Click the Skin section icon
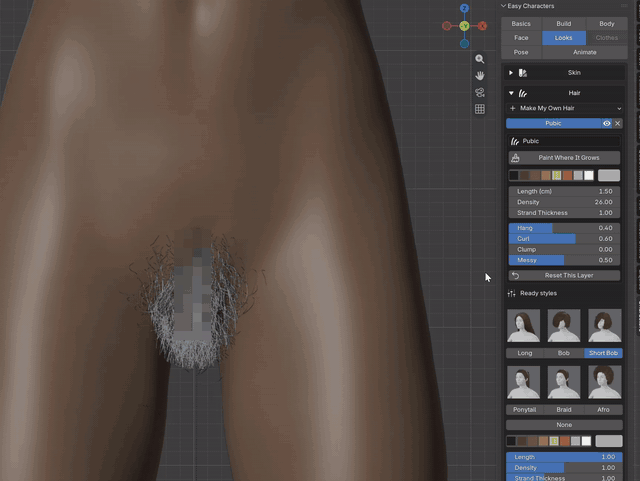640x481 pixels. pos(523,73)
